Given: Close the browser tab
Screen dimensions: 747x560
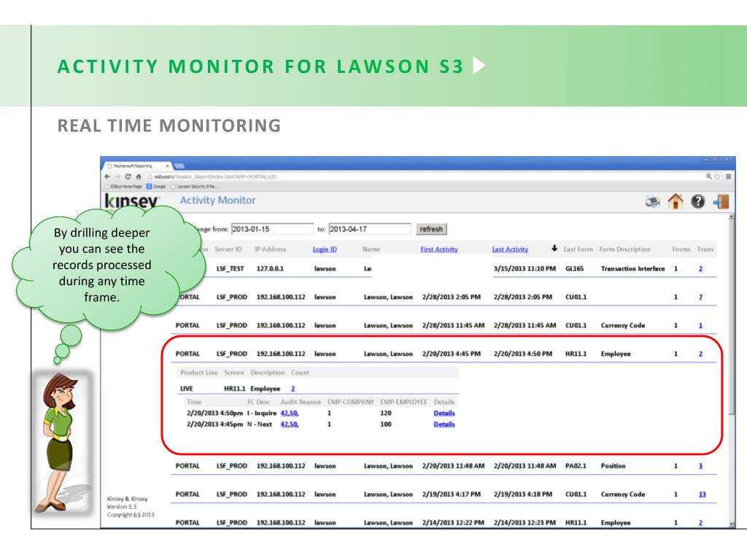Looking at the screenshot, I should (x=167, y=166).
